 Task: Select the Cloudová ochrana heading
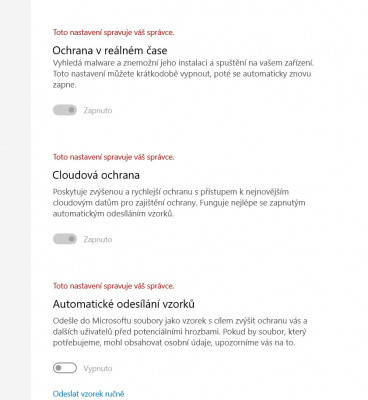click(x=96, y=175)
